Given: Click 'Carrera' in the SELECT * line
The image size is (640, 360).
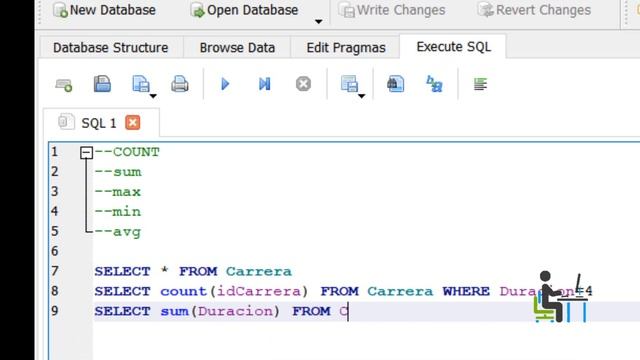Looking at the screenshot, I should [259, 271].
